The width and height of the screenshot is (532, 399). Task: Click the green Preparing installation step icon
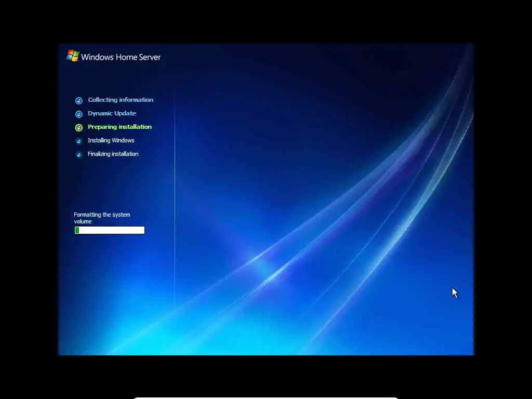coord(79,128)
